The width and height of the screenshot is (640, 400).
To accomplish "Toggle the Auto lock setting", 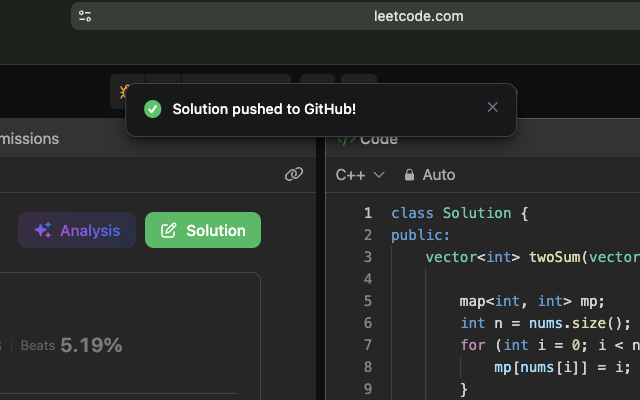I will coord(429,175).
